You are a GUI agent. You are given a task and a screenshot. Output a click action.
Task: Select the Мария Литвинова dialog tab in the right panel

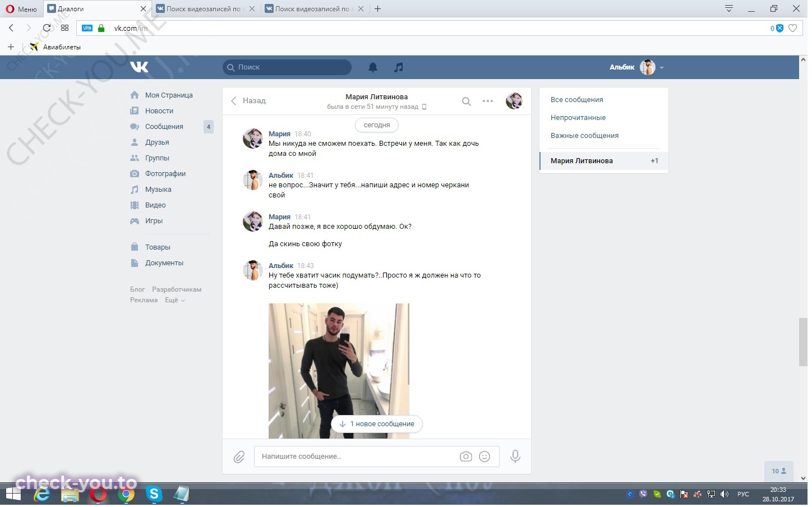click(x=604, y=161)
